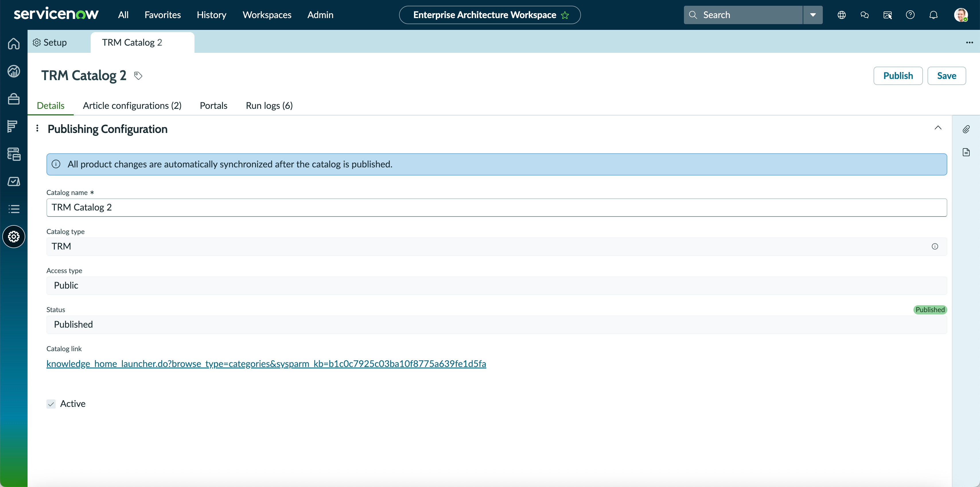Click the green Published status badge
980x487 pixels.
930,310
